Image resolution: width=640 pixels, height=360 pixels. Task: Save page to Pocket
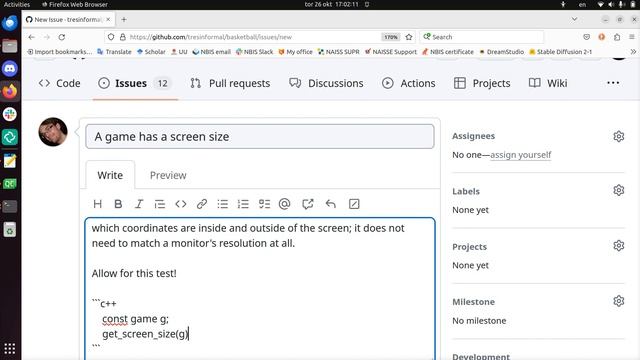587,37
